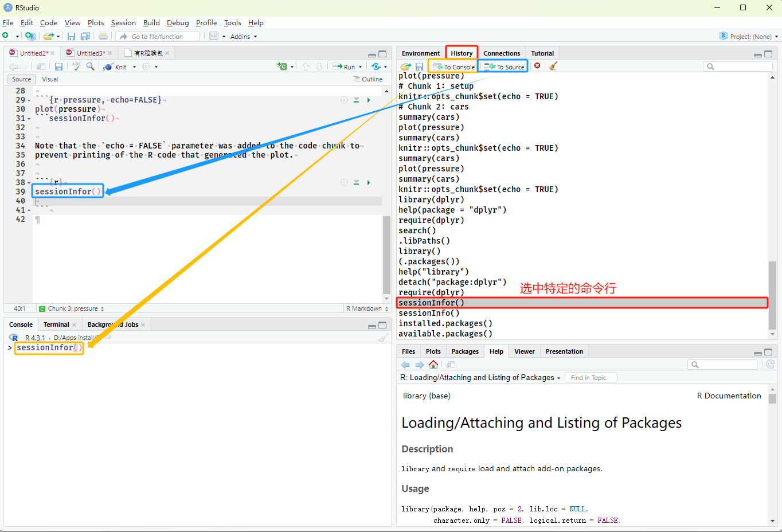The height and width of the screenshot is (532, 782).
Task: Collapse the code chunk on line 29
Action: point(29,100)
